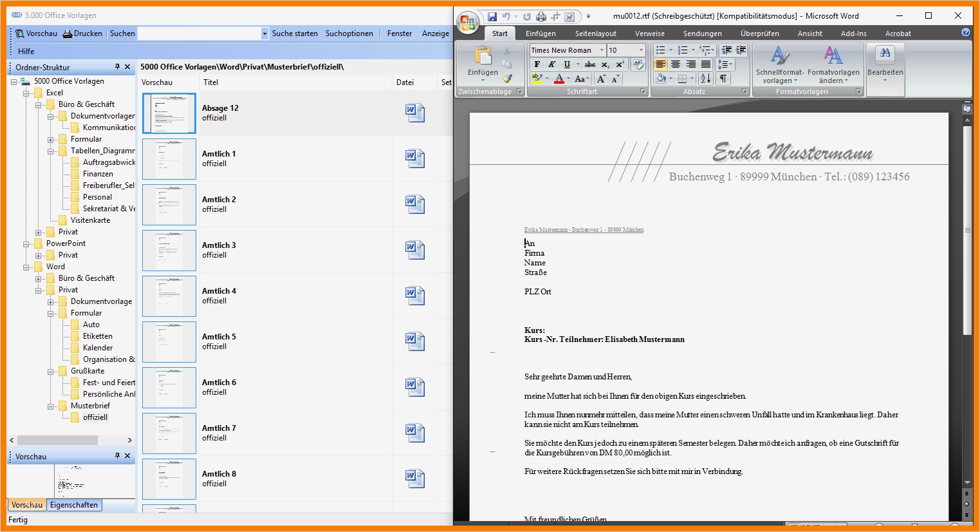Switch to the Einfügen ribbon tab
This screenshot has width=980, height=532.
pyautogui.click(x=541, y=33)
